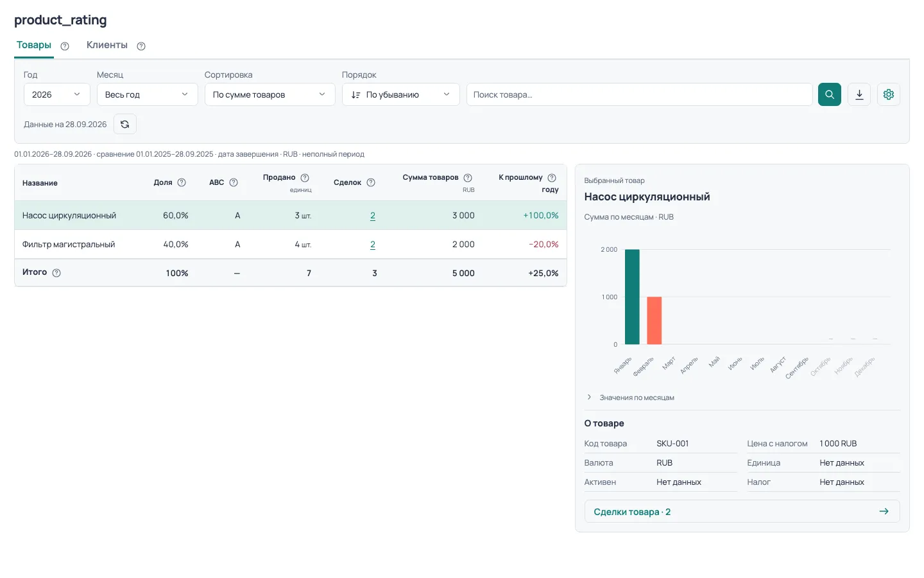The height and width of the screenshot is (578, 924).
Task: Open Сортировка dropdown По сумме товаров
Action: coord(269,94)
